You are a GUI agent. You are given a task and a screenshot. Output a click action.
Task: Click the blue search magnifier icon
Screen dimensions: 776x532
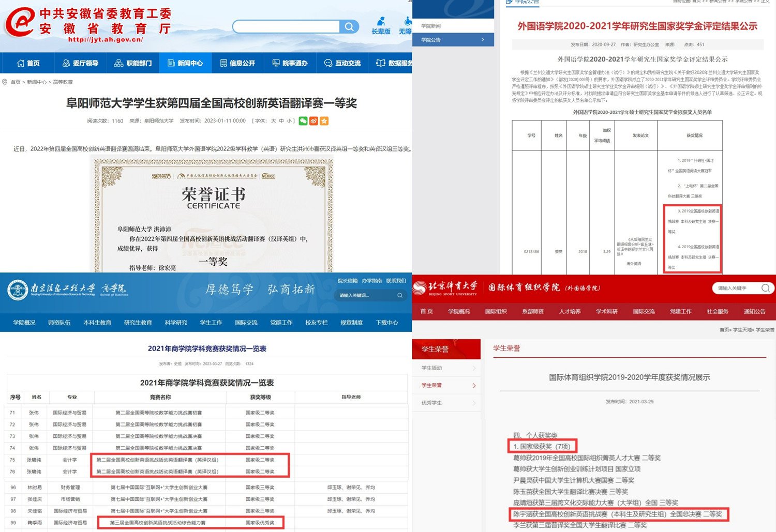349,26
